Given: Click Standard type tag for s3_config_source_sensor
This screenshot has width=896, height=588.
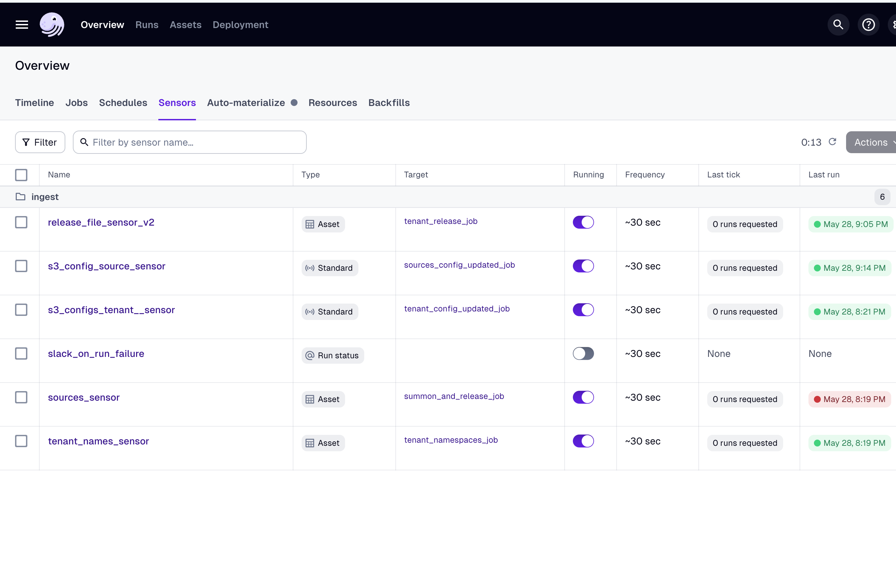Looking at the screenshot, I should coord(329,268).
